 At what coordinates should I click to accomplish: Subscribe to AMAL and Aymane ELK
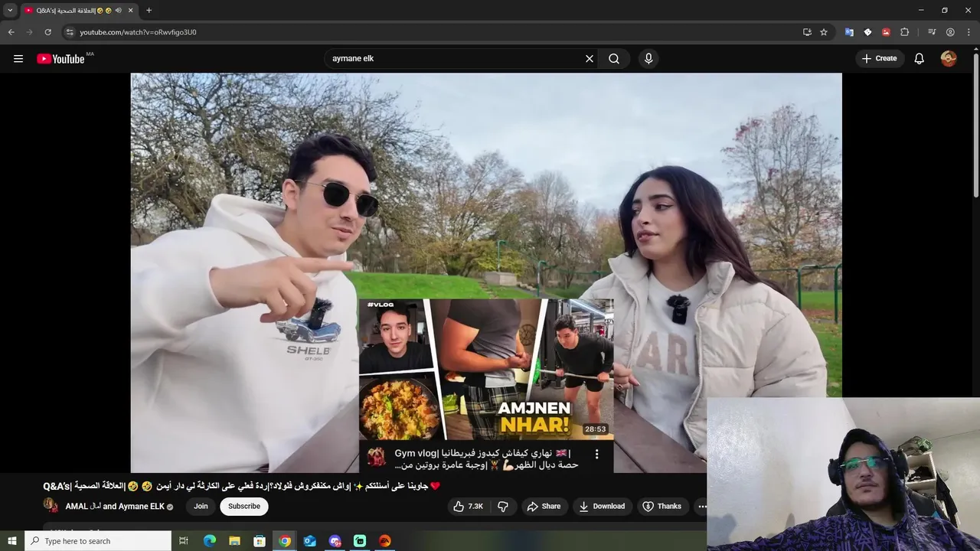tap(244, 506)
